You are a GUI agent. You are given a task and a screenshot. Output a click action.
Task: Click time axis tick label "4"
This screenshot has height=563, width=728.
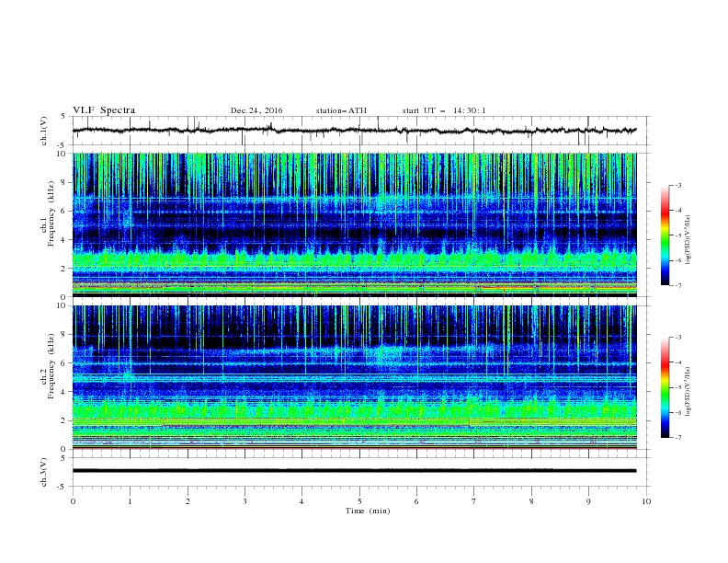pyautogui.click(x=302, y=501)
